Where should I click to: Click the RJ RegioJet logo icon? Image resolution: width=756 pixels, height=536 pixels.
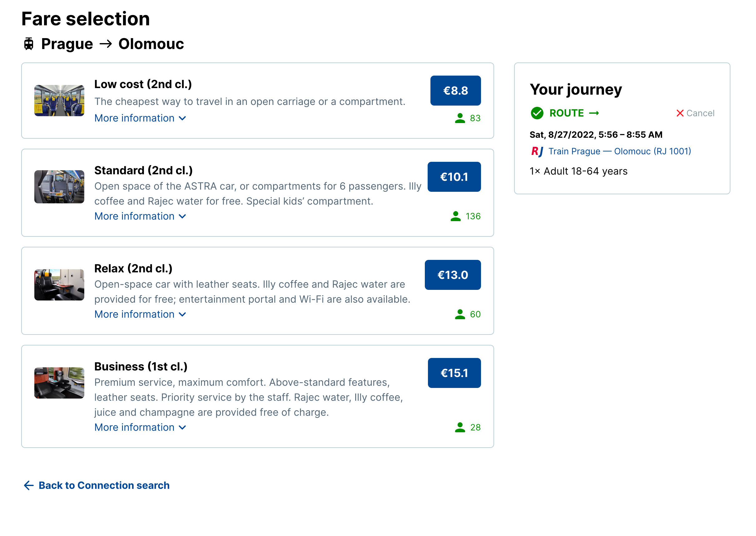tap(537, 151)
